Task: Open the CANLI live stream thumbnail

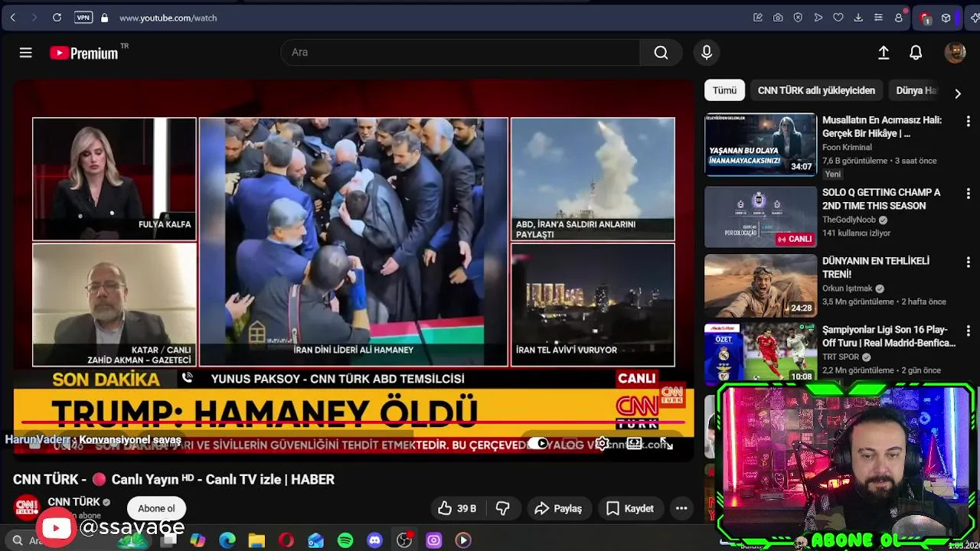Action: [x=760, y=217]
